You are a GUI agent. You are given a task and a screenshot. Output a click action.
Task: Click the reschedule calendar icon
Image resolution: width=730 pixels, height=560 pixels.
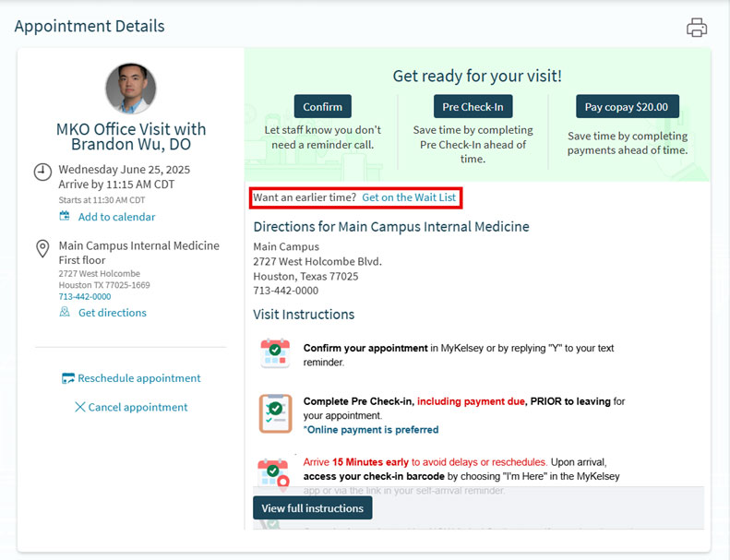[x=67, y=378]
